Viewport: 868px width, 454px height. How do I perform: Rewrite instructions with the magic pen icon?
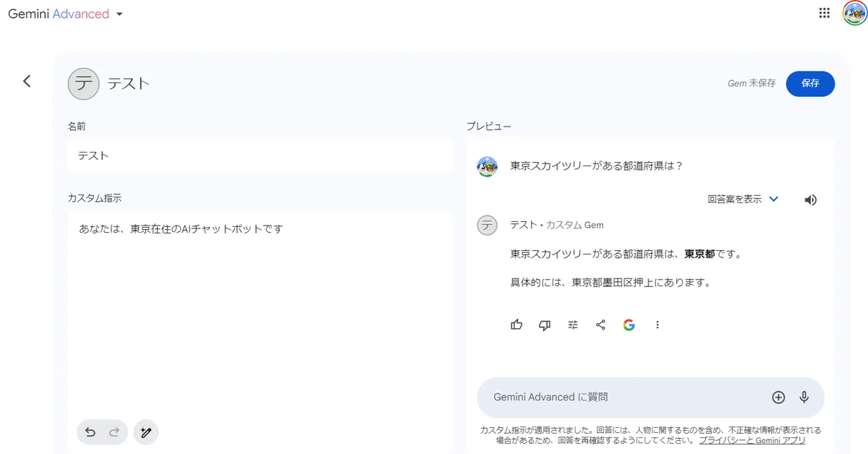coord(145,432)
